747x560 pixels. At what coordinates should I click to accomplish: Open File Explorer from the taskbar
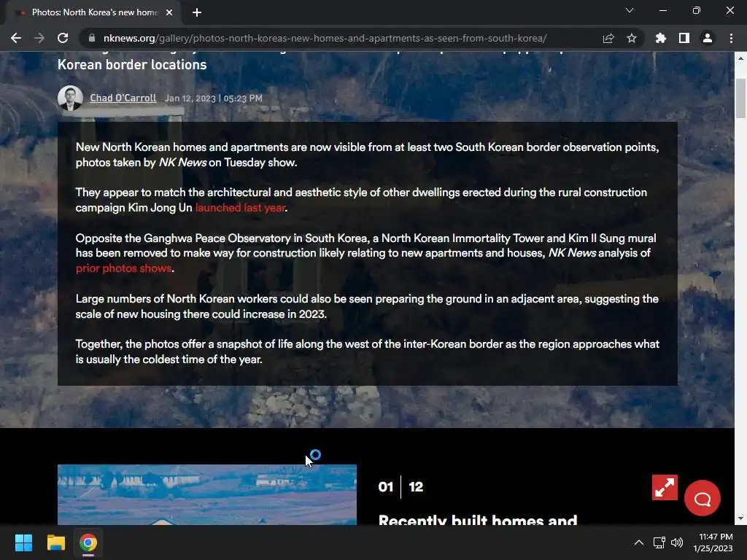(55, 542)
